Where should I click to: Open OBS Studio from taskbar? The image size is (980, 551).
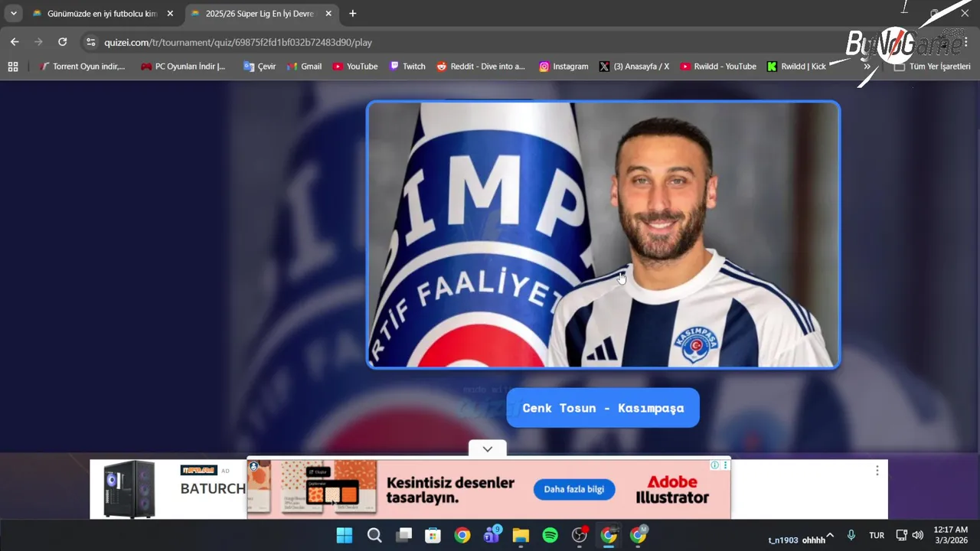[x=580, y=536]
